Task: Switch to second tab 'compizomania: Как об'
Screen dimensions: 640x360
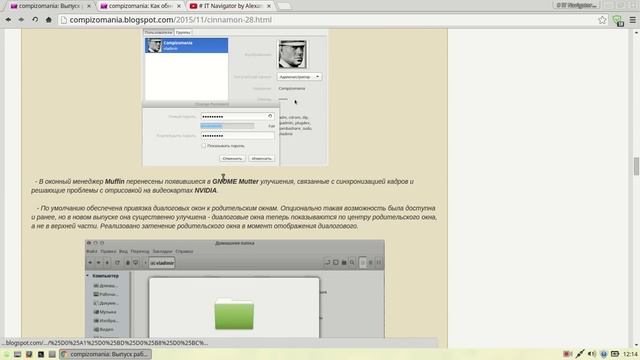Action: tap(139, 6)
